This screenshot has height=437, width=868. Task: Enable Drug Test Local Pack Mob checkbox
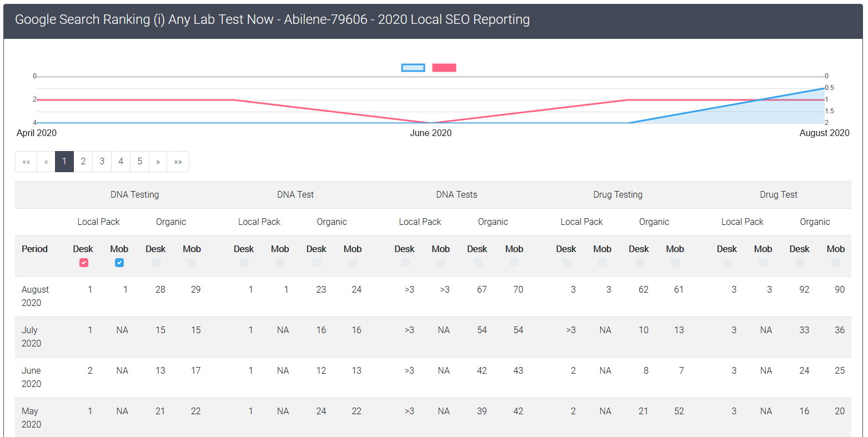[x=763, y=263]
